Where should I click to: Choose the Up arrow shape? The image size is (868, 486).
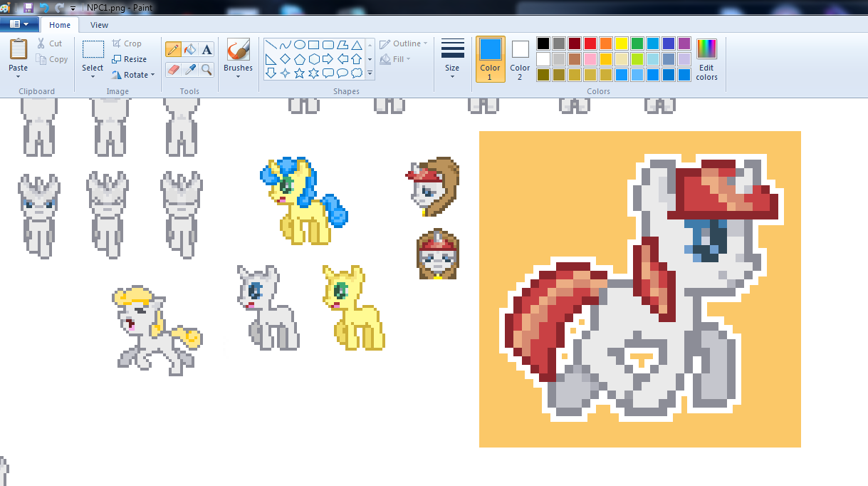coord(357,58)
